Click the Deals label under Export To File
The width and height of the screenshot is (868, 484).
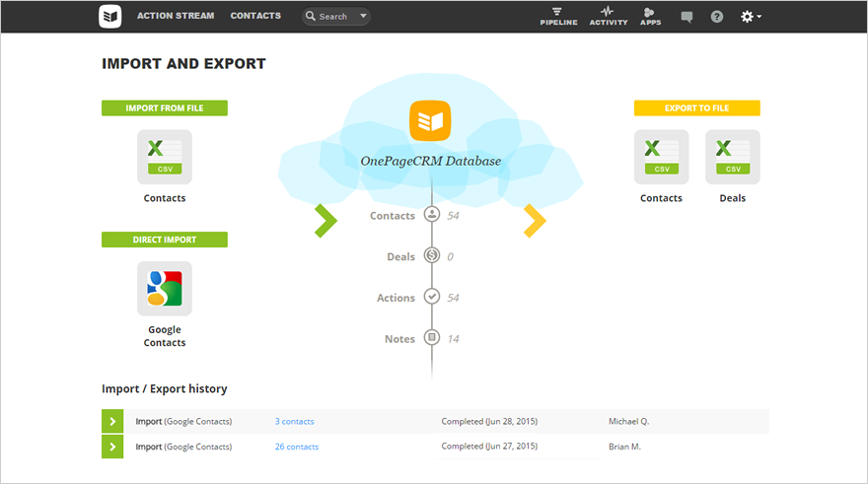coord(732,198)
